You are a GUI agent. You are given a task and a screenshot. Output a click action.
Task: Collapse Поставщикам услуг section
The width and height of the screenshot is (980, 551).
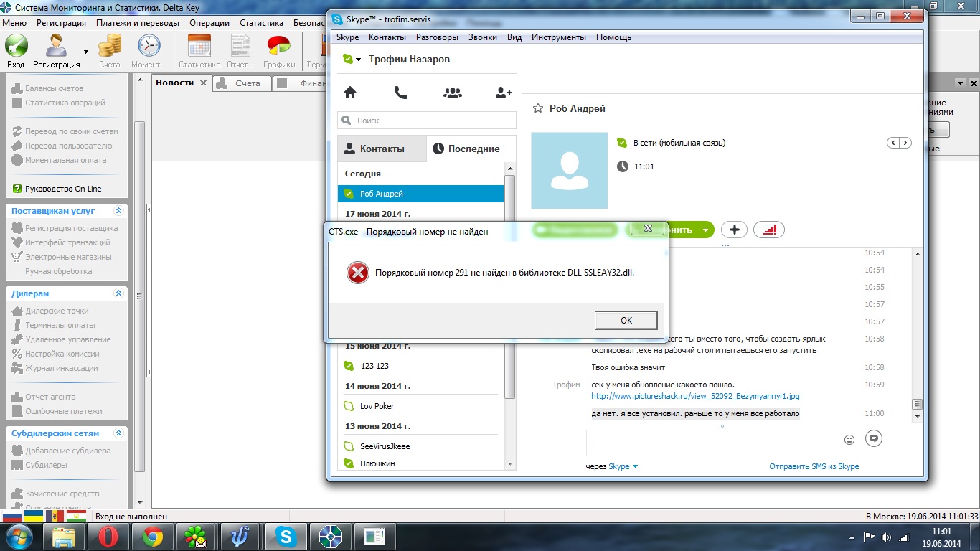[x=118, y=211]
